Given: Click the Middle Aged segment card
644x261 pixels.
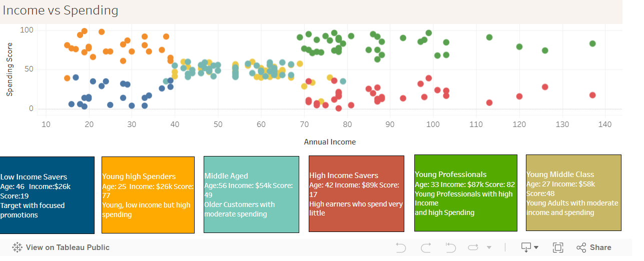Looking at the screenshot, I should (251, 194).
